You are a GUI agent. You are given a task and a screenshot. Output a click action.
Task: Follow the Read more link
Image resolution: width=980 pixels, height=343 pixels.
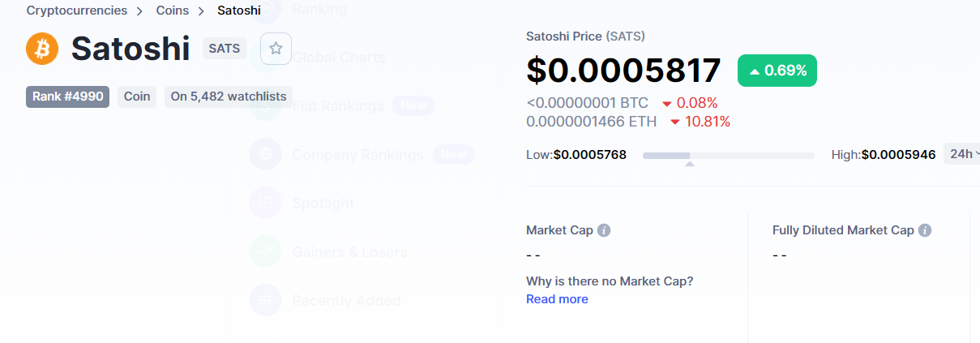pyautogui.click(x=557, y=299)
